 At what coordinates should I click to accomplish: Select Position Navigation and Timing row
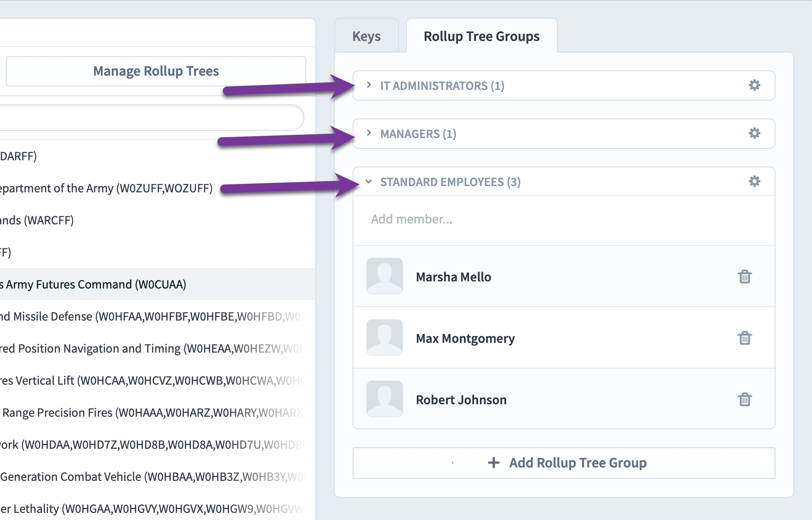point(158,348)
